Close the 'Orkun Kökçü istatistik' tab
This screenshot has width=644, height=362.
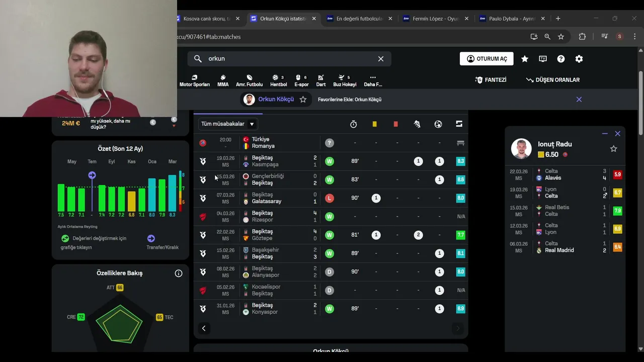314,19
